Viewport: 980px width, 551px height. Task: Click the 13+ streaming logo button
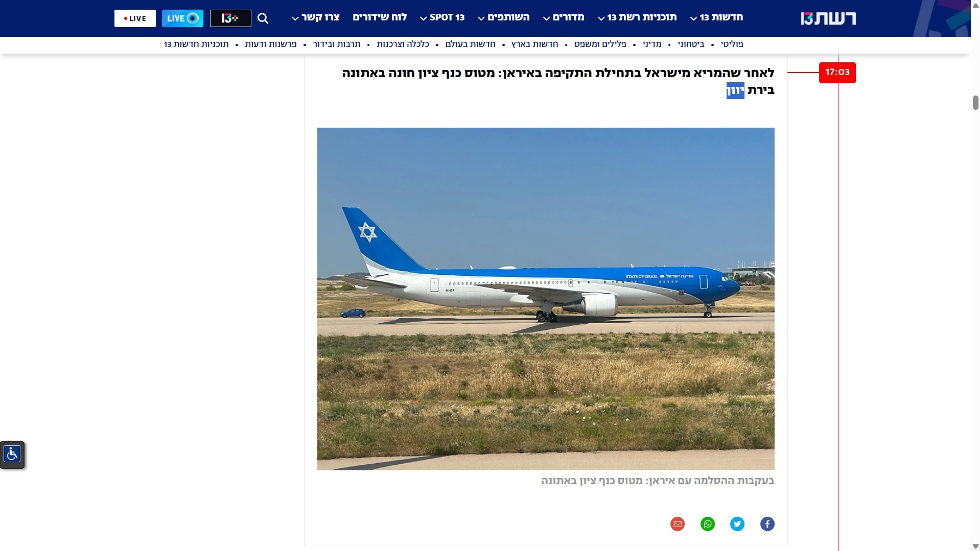230,18
